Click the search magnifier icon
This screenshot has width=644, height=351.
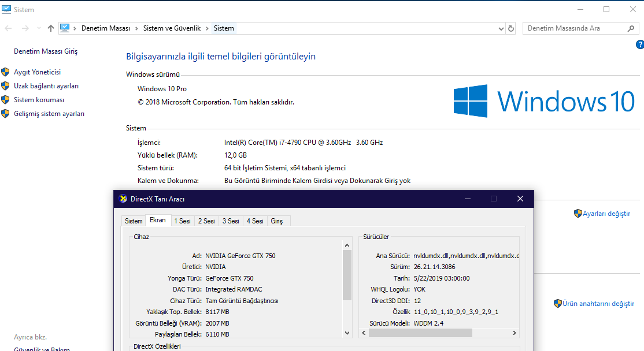[x=631, y=28]
